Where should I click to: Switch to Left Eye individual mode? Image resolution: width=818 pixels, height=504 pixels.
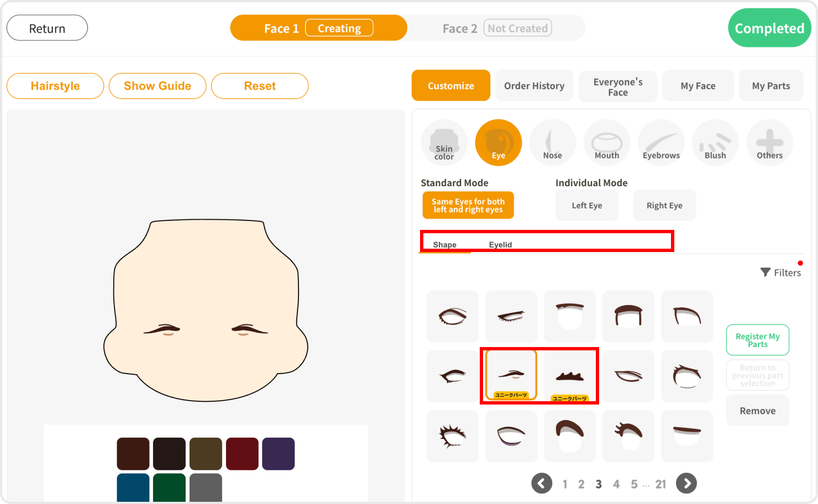tap(586, 206)
